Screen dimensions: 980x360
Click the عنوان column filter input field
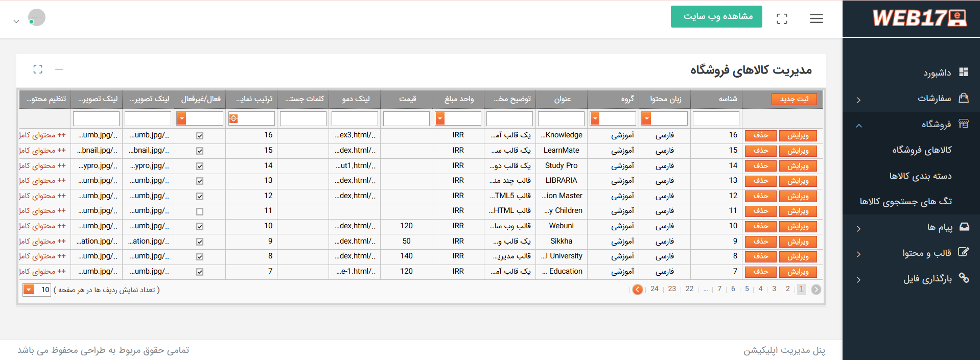(561, 119)
